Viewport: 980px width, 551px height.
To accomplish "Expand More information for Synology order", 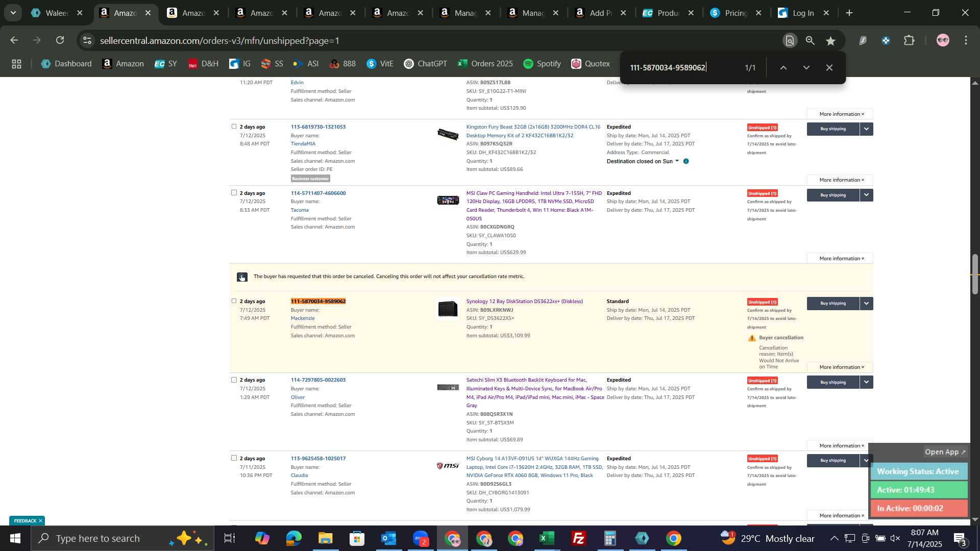I will (840, 367).
